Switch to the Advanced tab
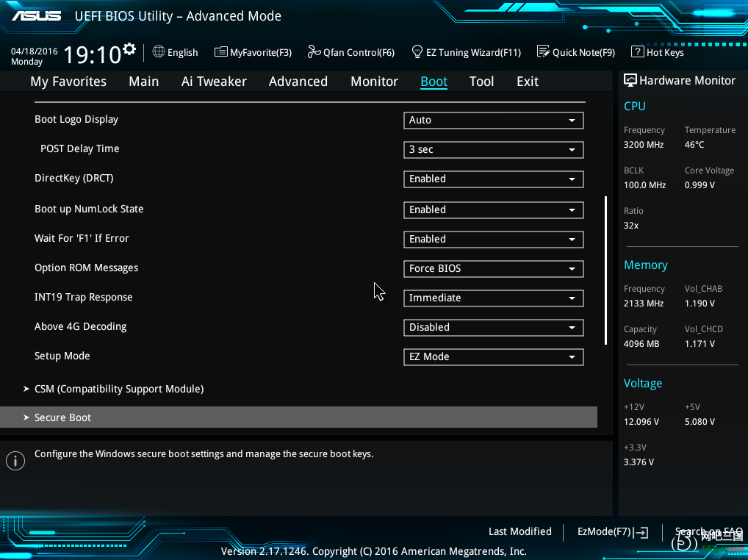Viewport: 748px width, 560px height. point(298,82)
